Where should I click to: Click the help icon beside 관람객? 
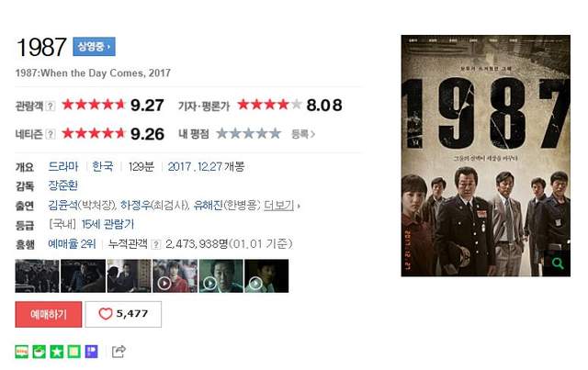click(51, 107)
